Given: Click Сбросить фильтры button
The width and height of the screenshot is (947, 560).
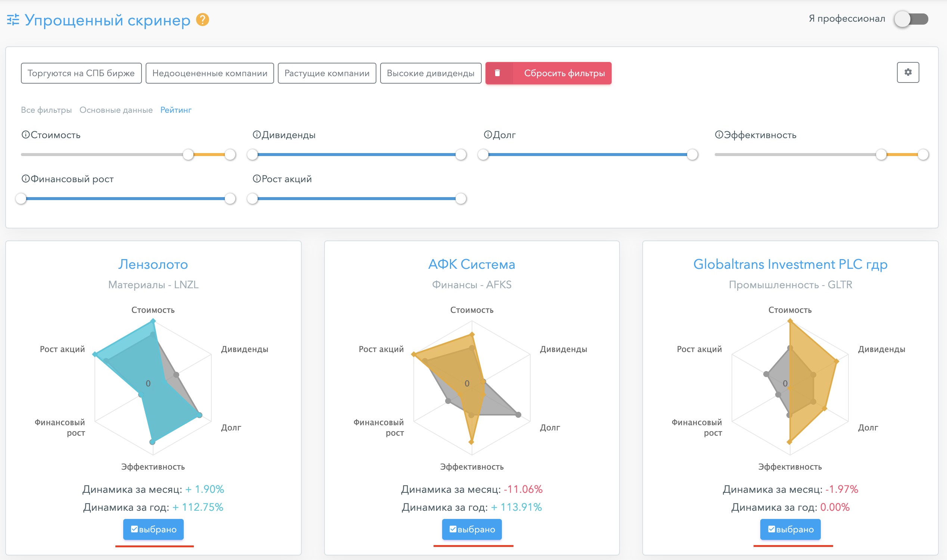Looking at the screenshot, I should (549, 73).
